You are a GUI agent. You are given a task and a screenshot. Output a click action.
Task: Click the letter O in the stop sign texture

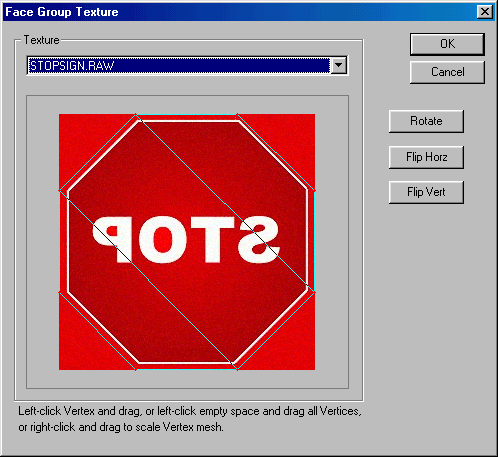pyautogui.click(x=162, y=239)
